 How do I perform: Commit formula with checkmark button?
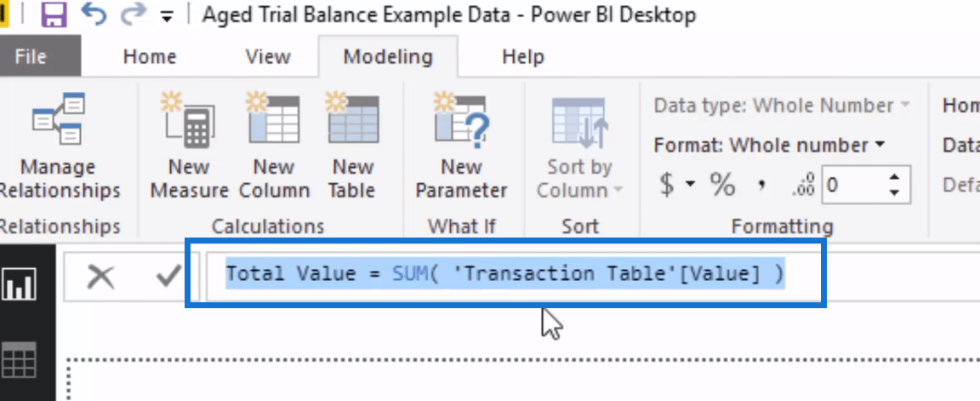click(168, 275)
